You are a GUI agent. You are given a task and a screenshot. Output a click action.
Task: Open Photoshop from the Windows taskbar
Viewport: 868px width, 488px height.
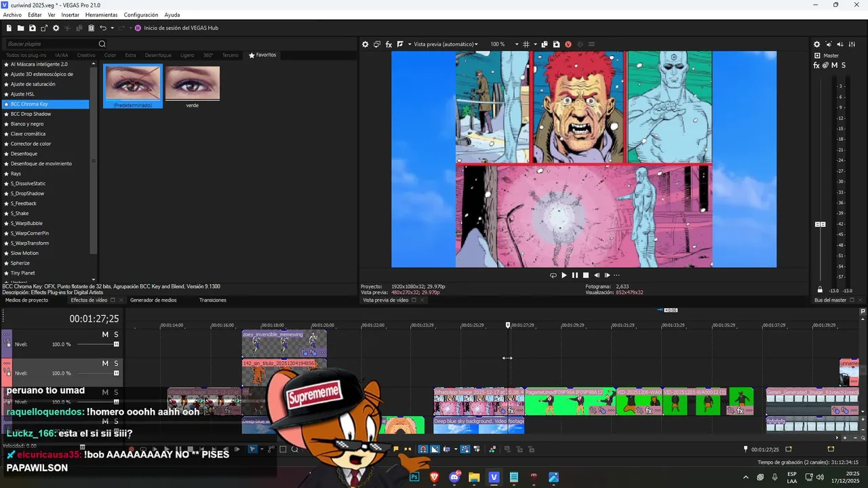click(x=414, y=477)
